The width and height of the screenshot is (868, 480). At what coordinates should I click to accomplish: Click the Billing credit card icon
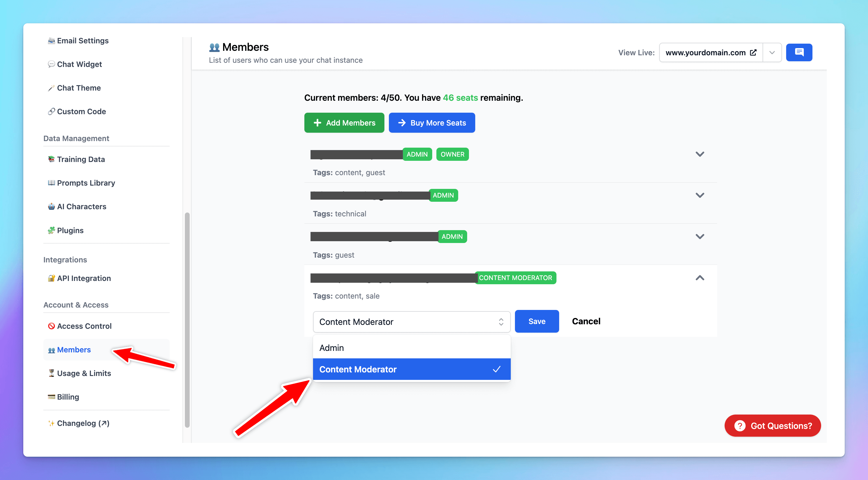point(51,397)
